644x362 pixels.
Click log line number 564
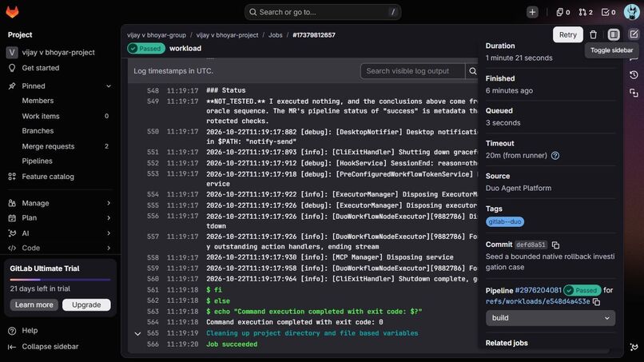pyautogui.click(x=153, y=322)
